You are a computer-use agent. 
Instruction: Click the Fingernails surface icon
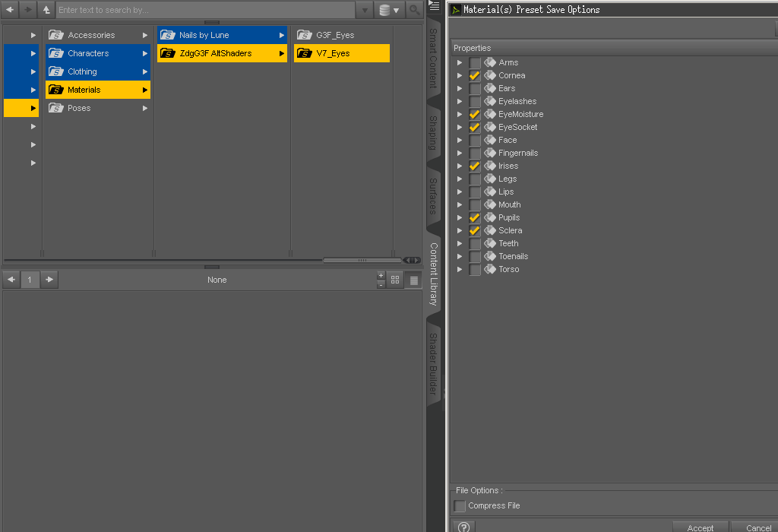[x=490, y=153]
